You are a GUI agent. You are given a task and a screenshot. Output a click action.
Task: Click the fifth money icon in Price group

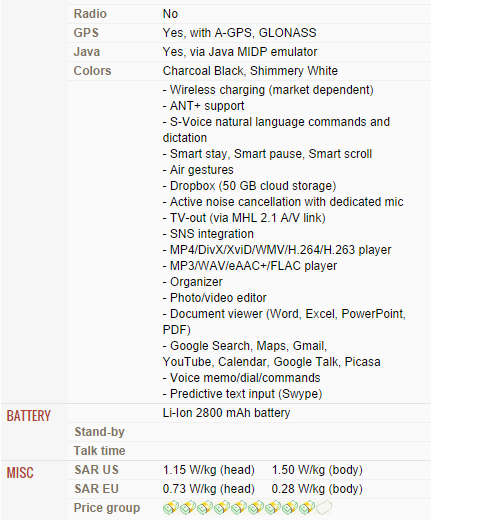tap(239, 507)
